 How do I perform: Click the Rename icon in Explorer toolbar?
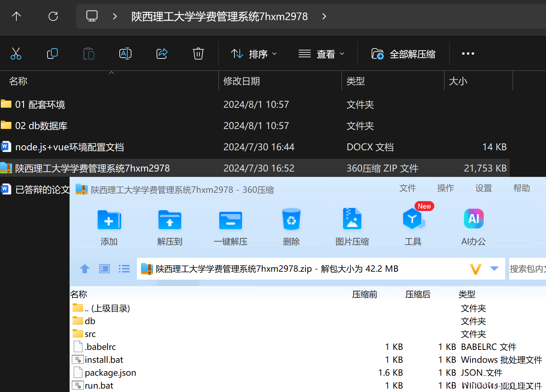tap(125, 54)
